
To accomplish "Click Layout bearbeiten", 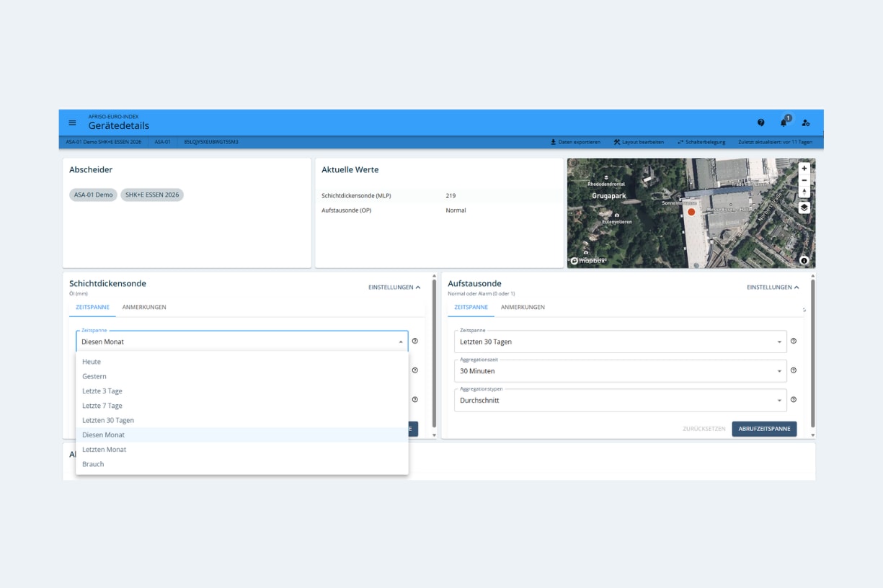I will point(639,142).
